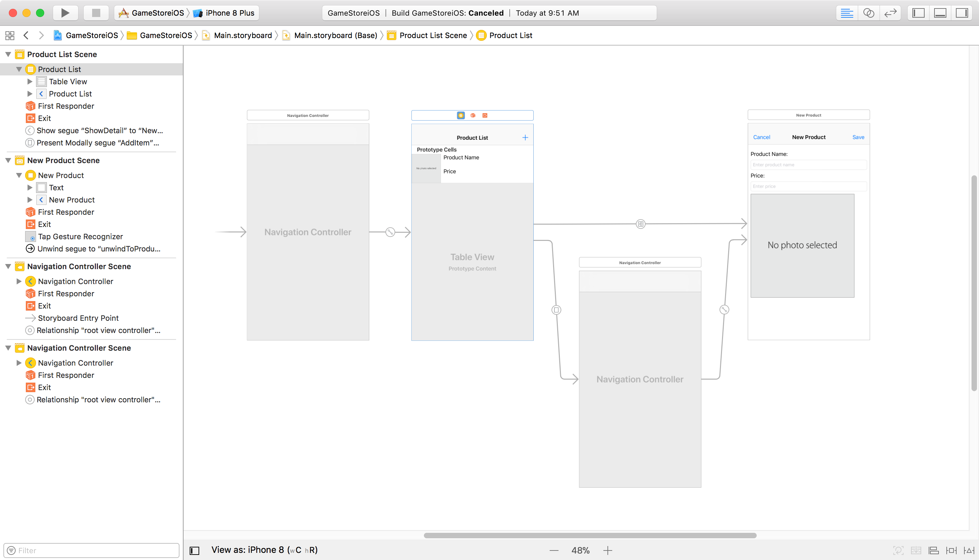The image size is (979, 560).
Task: Click the horizontal canvas scrollbar
Action: pyautogui.click(x=590, y=536)
